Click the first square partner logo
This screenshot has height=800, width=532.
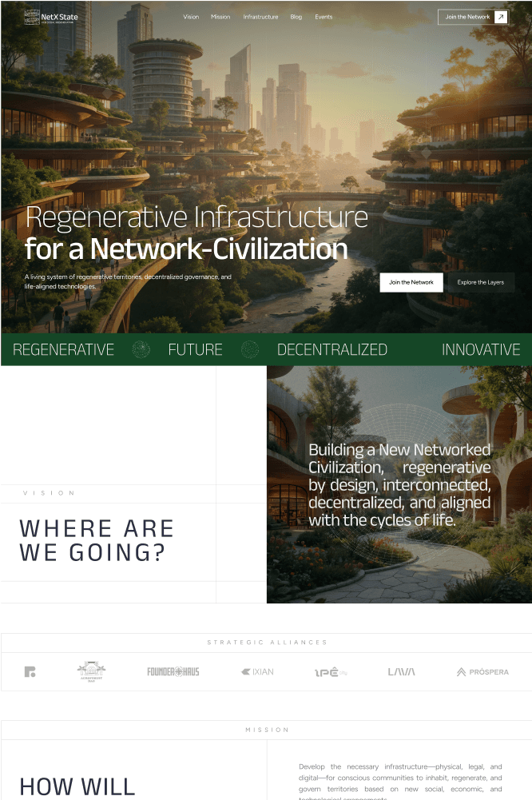[x=30, y=671]
